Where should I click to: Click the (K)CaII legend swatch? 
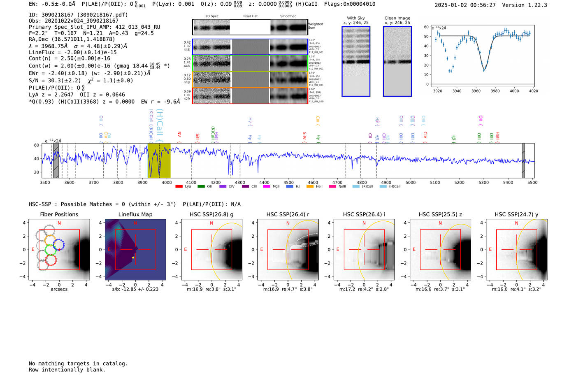point(356,186)
